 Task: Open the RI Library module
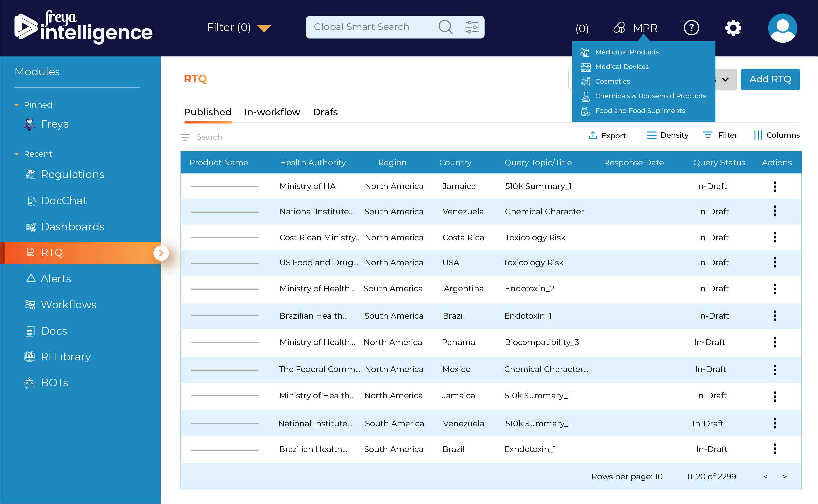pyautogui.click(x=66, y=356)
